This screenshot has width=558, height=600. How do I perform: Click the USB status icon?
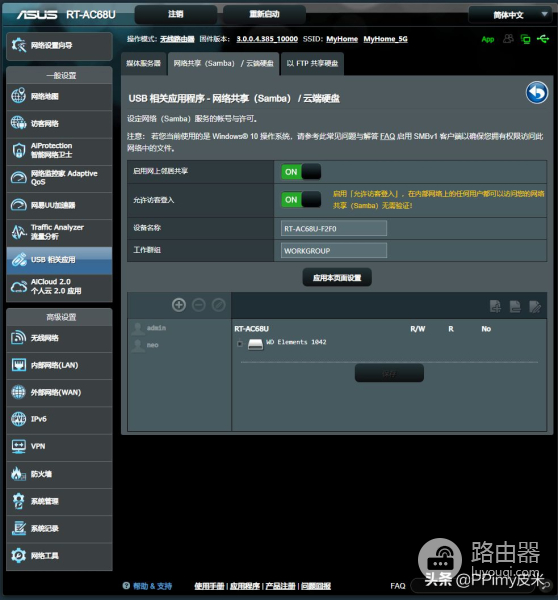(543, 39)
